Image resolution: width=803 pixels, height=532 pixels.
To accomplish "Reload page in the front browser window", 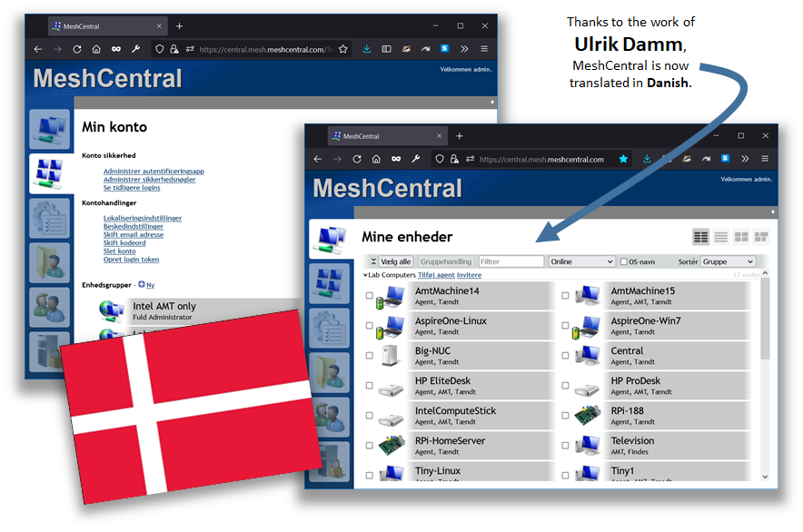I will point(356,159).
